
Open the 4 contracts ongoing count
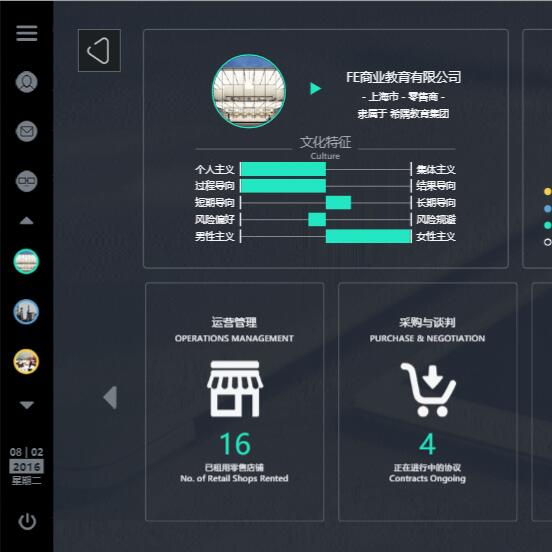click(x=428, y=444)
